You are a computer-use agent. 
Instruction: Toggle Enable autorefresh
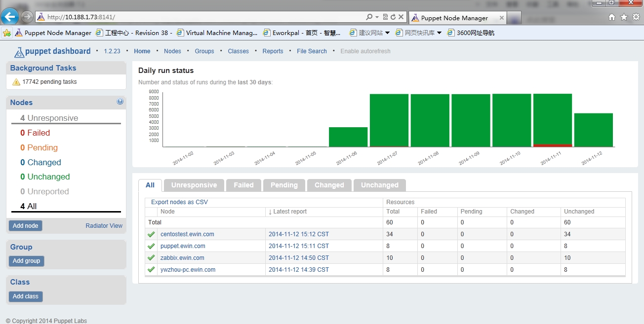tap(365, 51)
